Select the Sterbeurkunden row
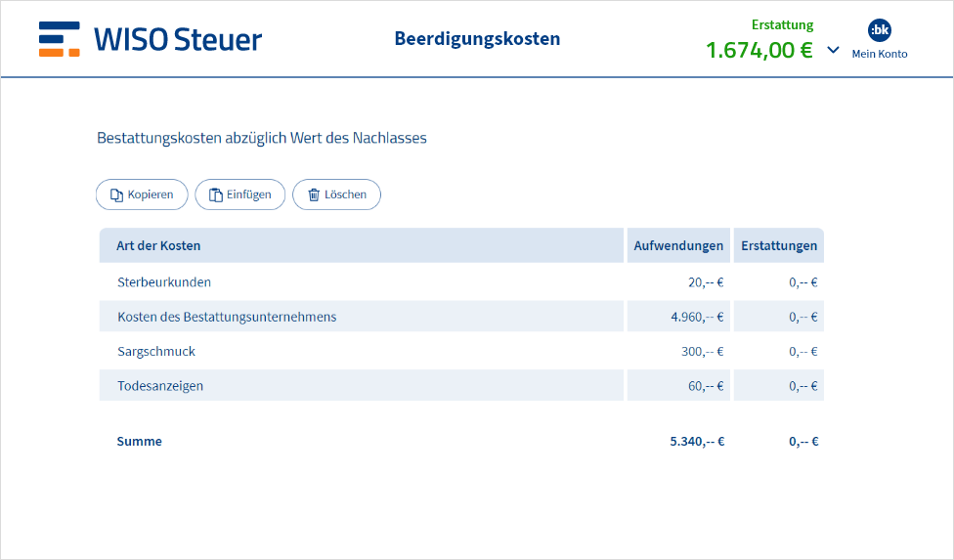Screen dimensions: 954x560 click(x=164, y=282)
